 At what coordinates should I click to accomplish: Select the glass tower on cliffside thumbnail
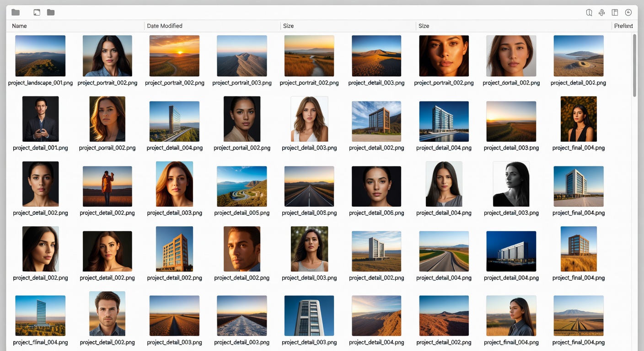click(x=174, y=121)
